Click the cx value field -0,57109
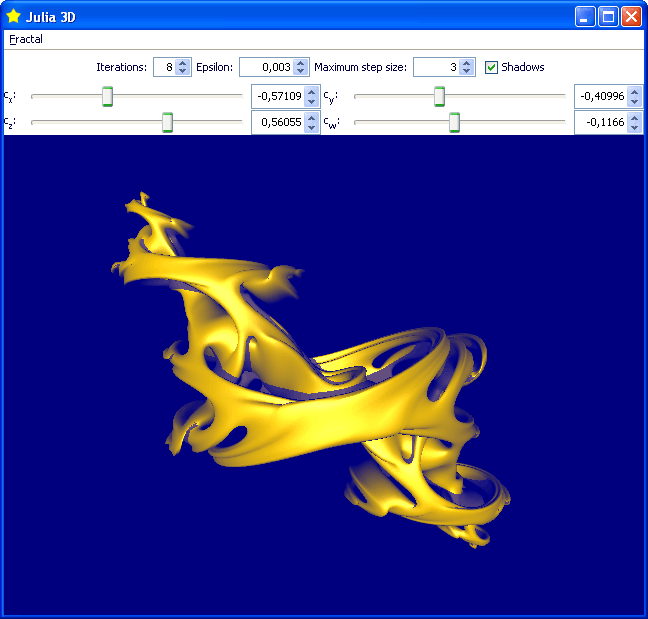648x619 pixels. (279, 96)
